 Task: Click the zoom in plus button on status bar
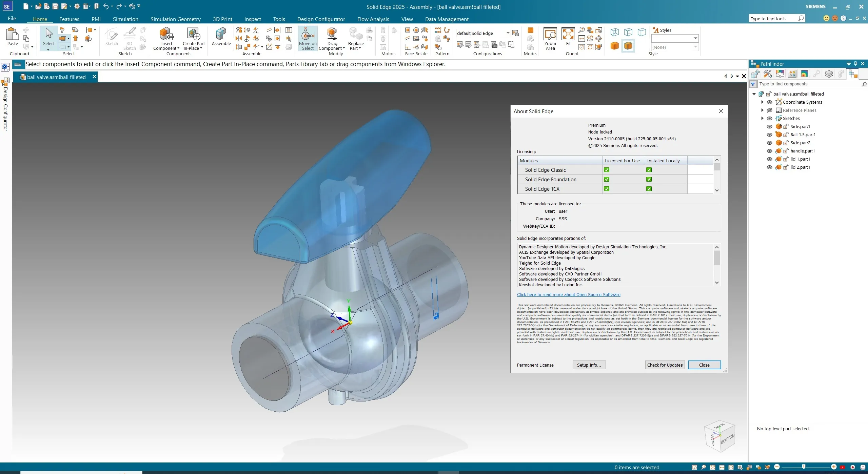point(834,467)
